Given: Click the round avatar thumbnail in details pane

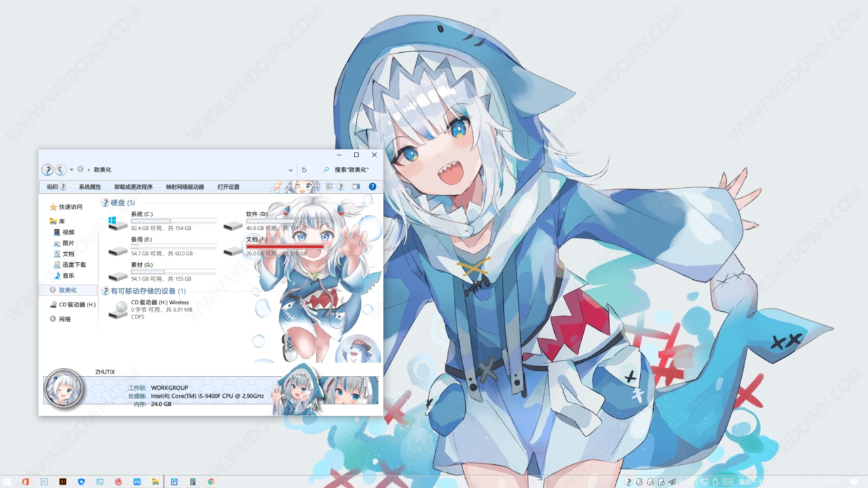Looking at the screenshot, I should tap(64, 390).
